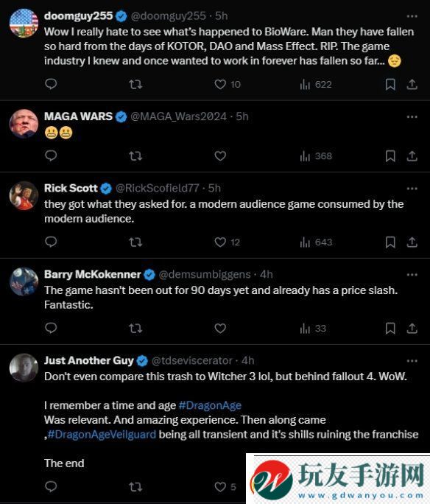Bookmark Rick Scott's modern audience tweet

point(390,242)
